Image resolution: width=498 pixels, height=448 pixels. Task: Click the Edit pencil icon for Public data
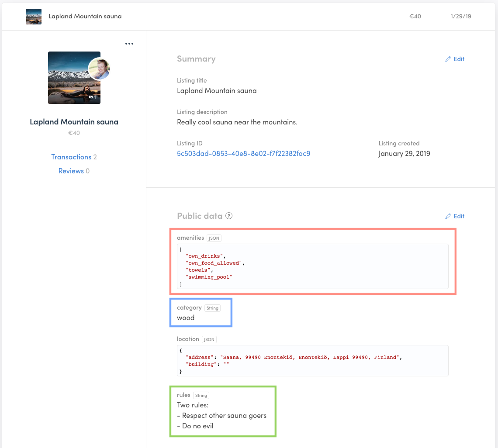[448, 216]
